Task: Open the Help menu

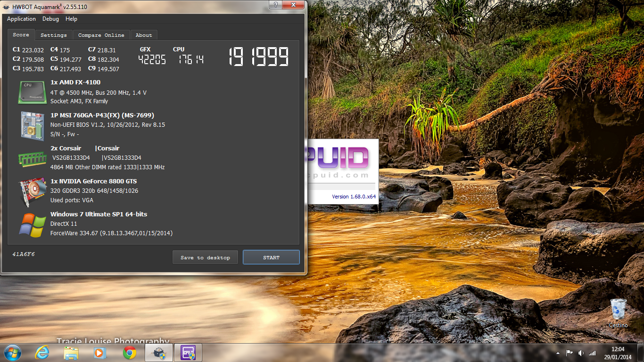Action: [71, 19]
